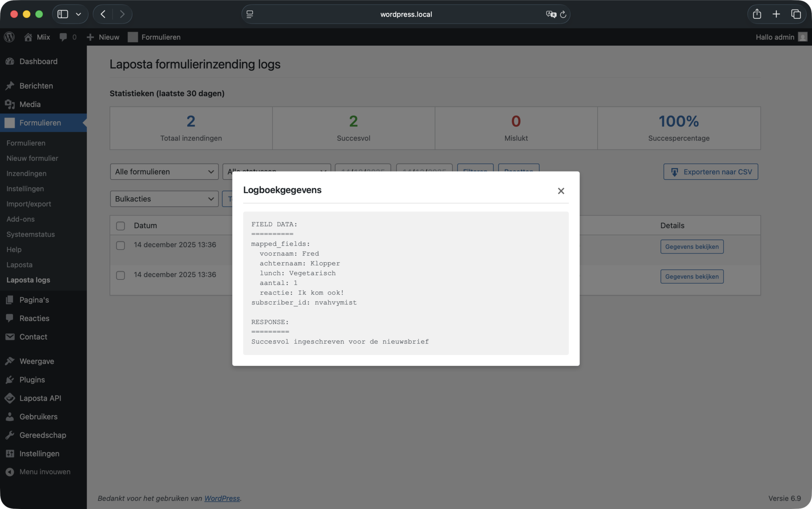
Task: Click the Safari reload page icon
Action: click(563, 14)
